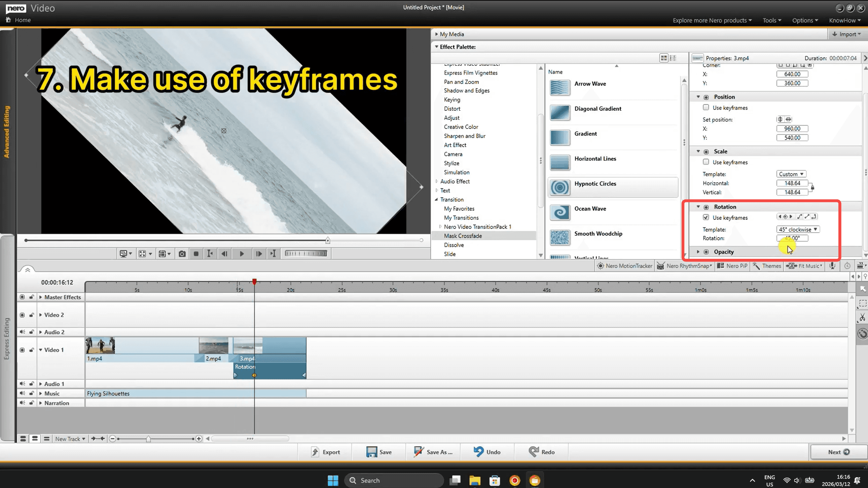Click the Stop playback button
This screenshot has width=868, height=488.
[196, 254]
